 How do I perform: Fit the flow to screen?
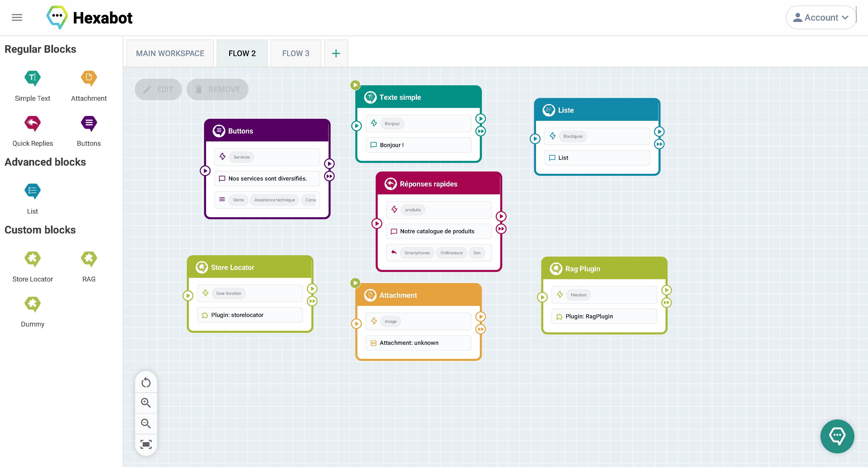click(146, 444)
